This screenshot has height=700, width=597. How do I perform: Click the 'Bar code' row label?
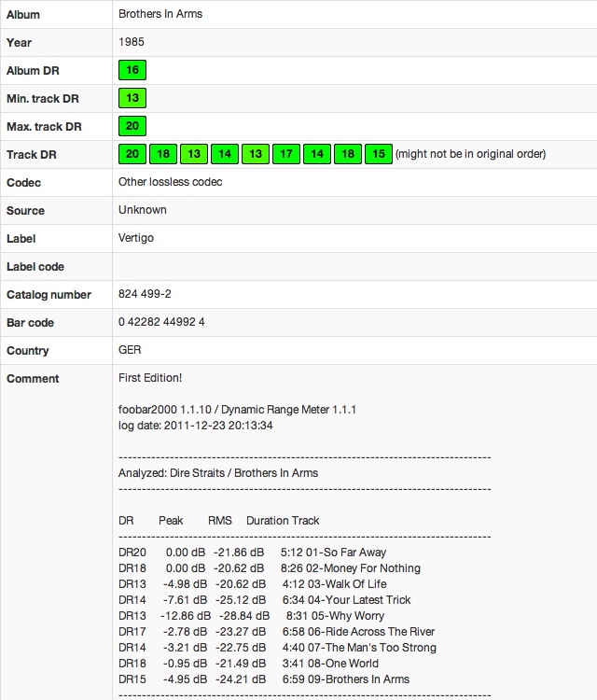30,323
